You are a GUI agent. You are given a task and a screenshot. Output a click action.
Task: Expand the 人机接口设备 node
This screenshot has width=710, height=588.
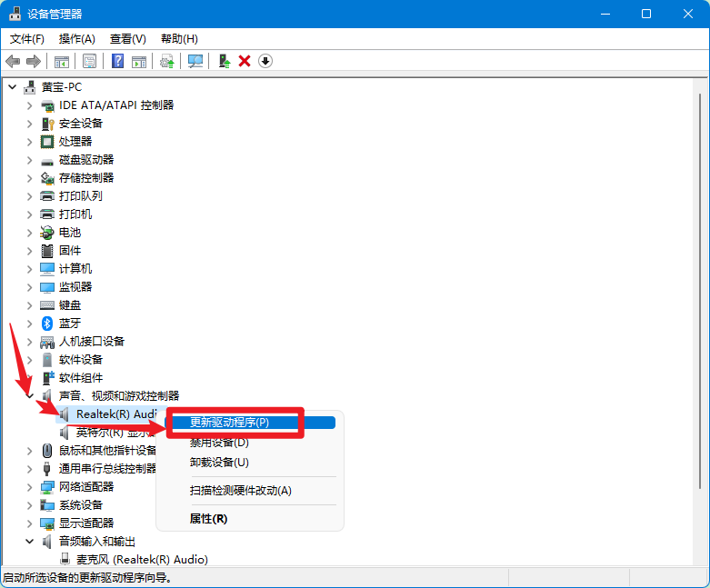pyautogui.click(x=29, y=342)
